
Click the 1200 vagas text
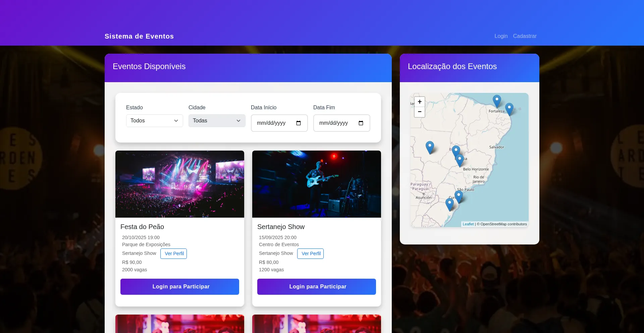271,270
